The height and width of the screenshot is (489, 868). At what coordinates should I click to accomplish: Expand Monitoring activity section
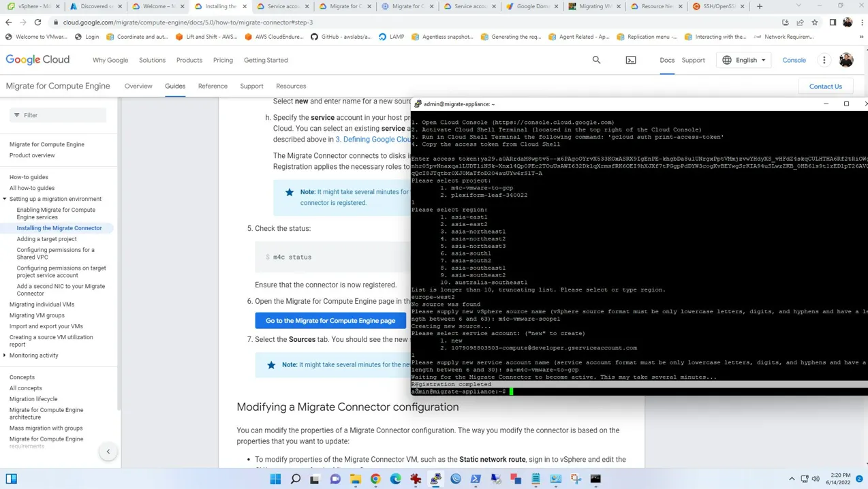point(5,356)
